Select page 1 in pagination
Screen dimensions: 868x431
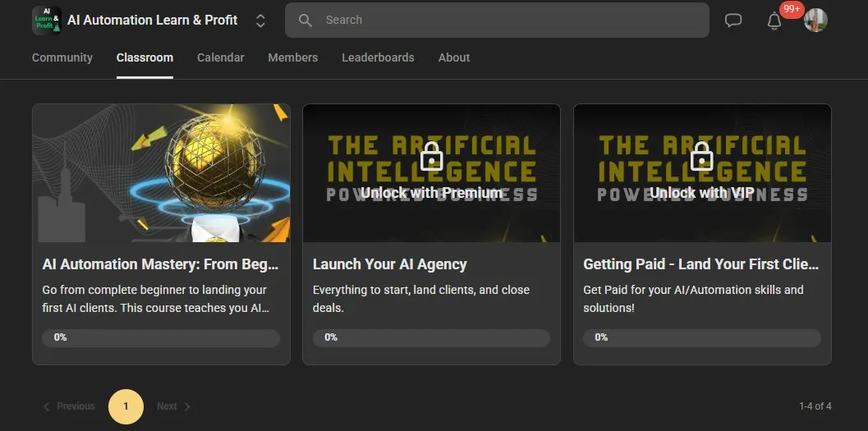click(126, 406)
